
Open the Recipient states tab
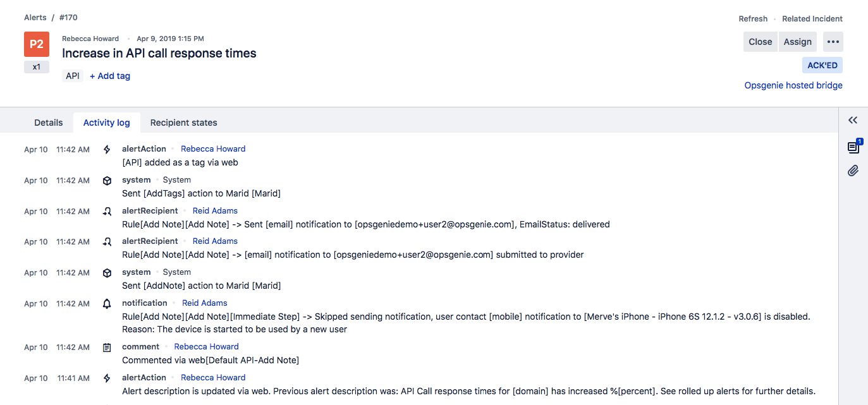click(x=183, y=123)
